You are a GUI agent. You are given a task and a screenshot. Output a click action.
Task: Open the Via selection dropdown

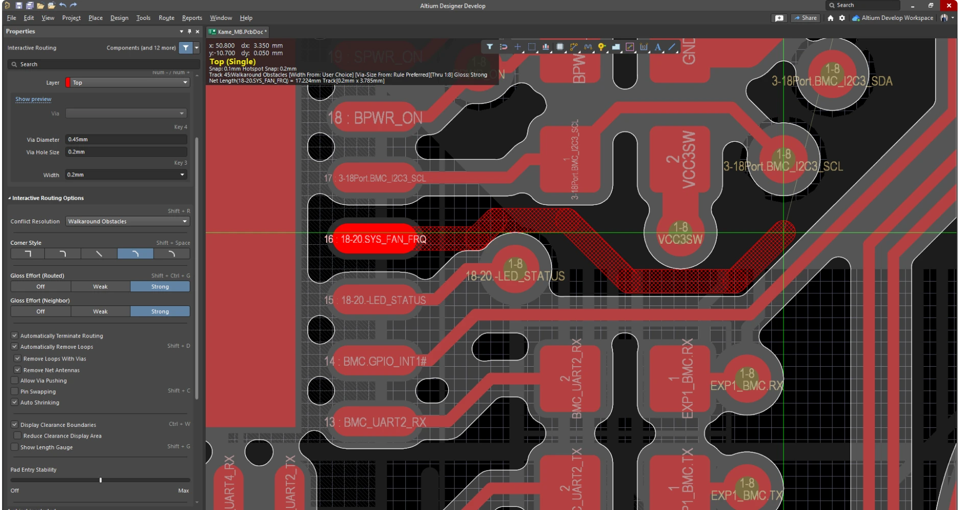pyautogui.click(x=126, y=113)
